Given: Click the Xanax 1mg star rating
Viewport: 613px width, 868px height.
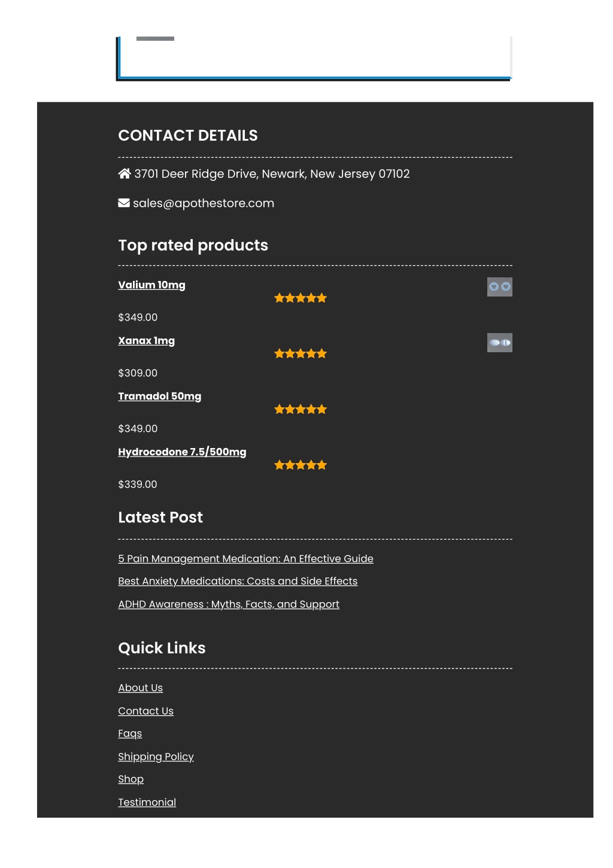Looking at the screenshot, I should point(301,353).
